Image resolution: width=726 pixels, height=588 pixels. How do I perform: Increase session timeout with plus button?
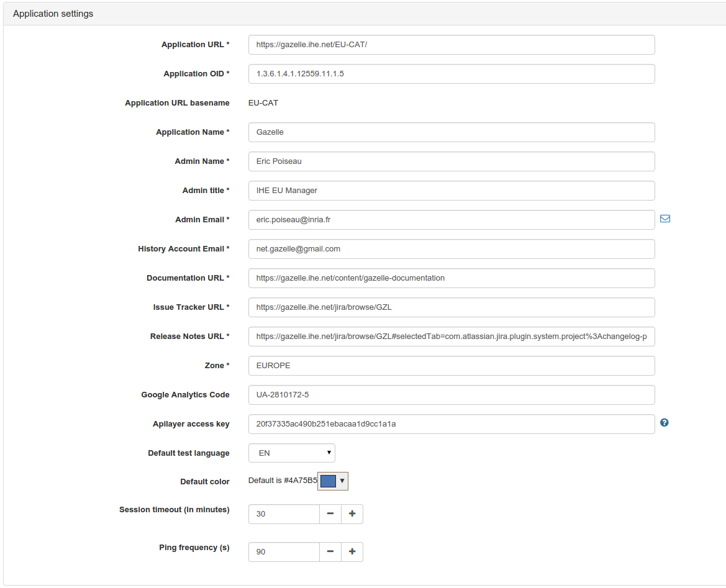pos(352,514)
